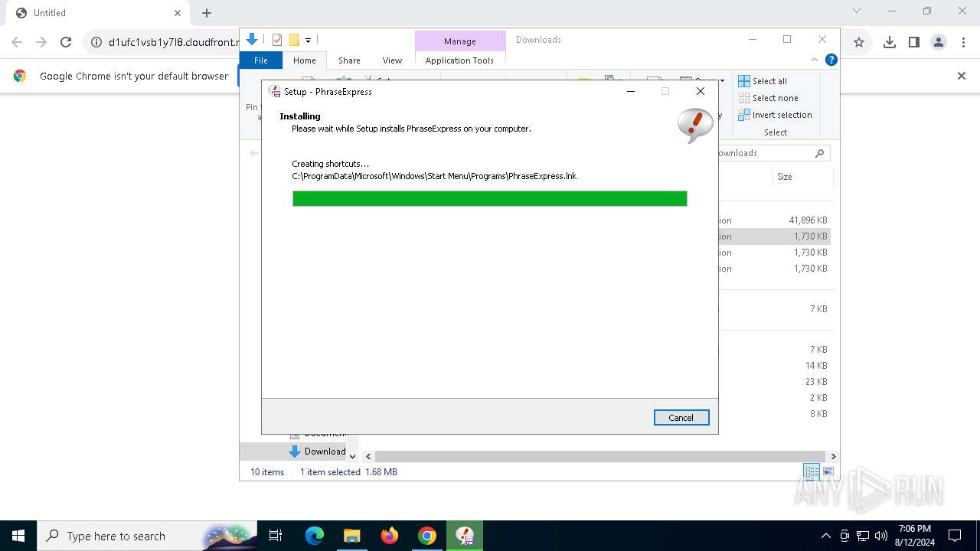Collapse the Explorer ribbon chevron
980x551 pixels.
click(815, 60)
